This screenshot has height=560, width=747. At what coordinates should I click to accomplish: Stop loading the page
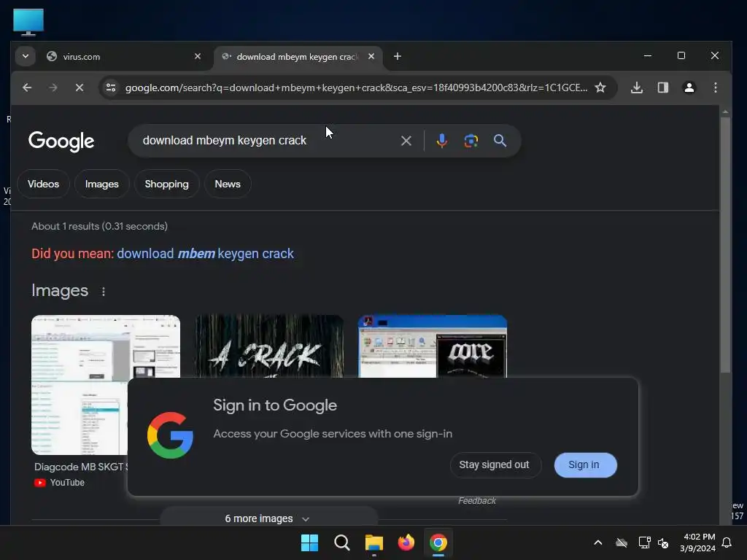point(80,87)
